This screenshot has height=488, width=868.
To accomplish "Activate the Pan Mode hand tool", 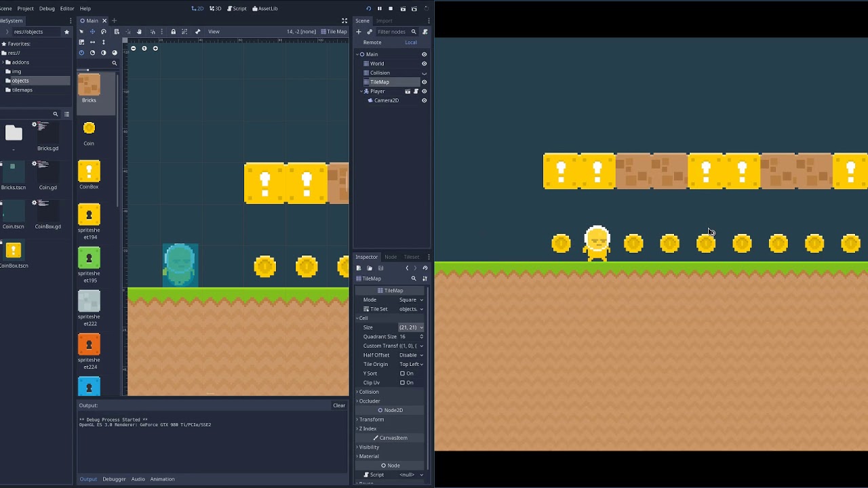I will tap(139, 32).
